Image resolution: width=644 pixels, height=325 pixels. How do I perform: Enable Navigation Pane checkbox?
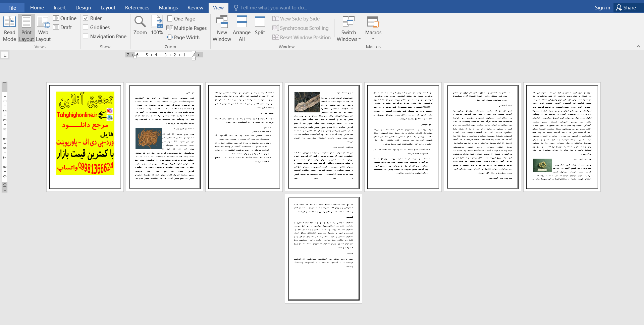pyautogui.click(x=86, y=37)
